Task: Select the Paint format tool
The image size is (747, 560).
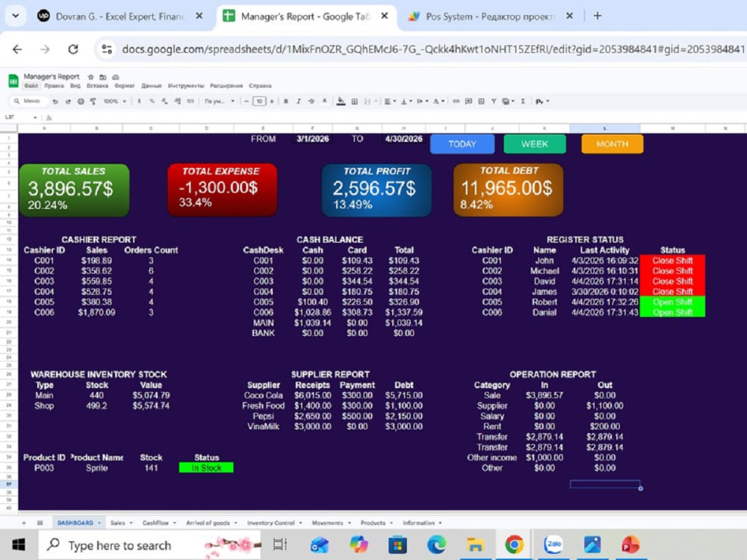Action: (x=93, y=102)
